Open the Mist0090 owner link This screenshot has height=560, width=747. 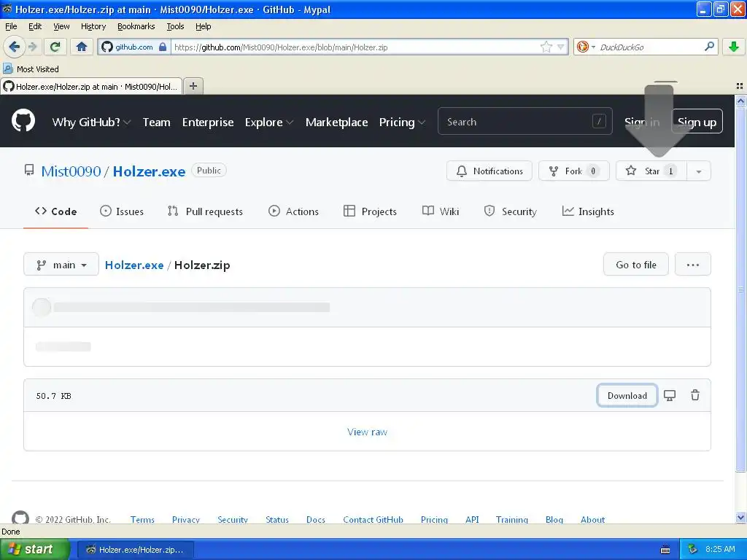(71, 171)
